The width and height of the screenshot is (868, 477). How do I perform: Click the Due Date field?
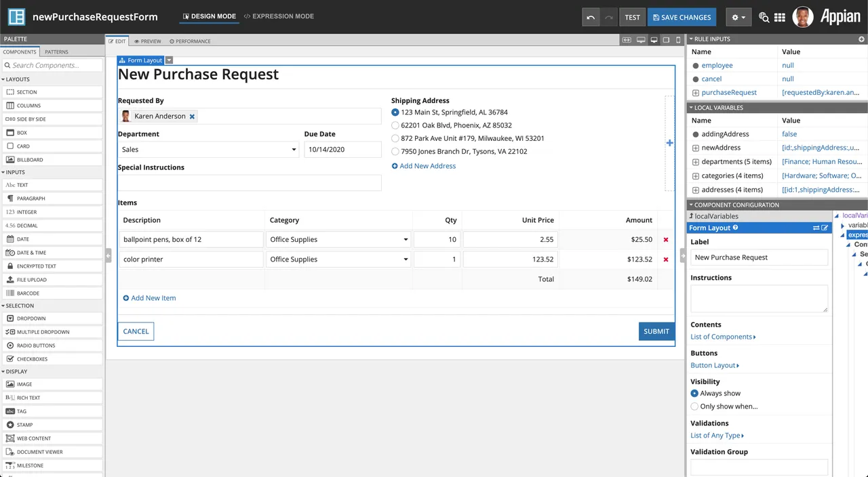(x=342, y=150)
